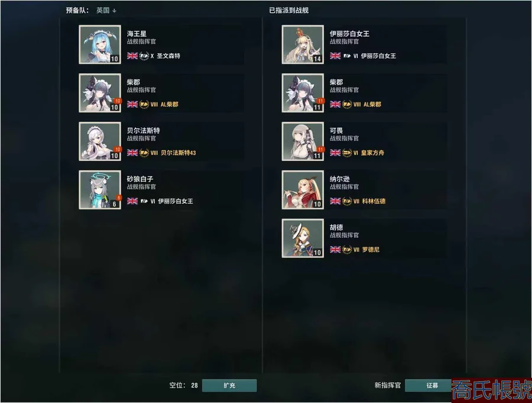Screen dimensions: 532x403
Task: Select reserve 柴郡 commander portrait
Action: [100, 93]
